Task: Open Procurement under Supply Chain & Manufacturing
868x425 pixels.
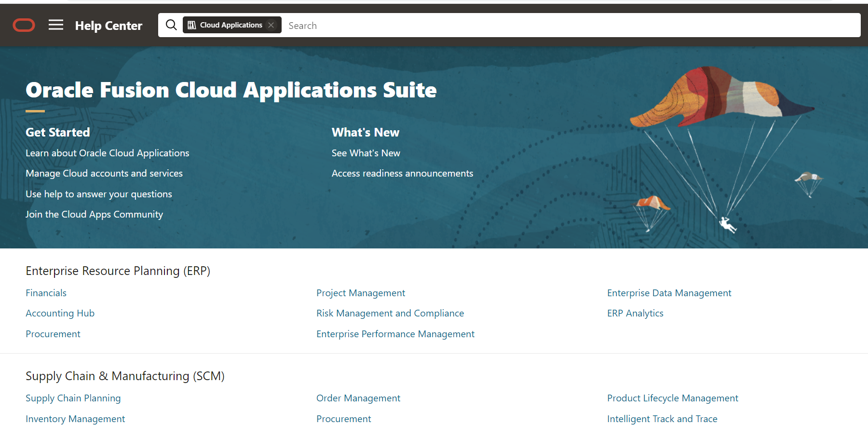Action: click(x=344, y=419)
